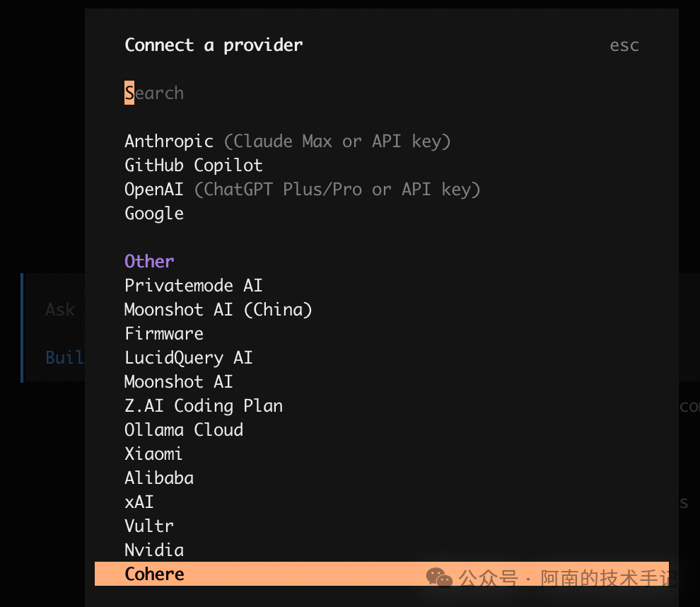Choose the Alibaba provider entry
Viewport: 700px width, 607px height.
pyautogui.click(x=158, y=478)
